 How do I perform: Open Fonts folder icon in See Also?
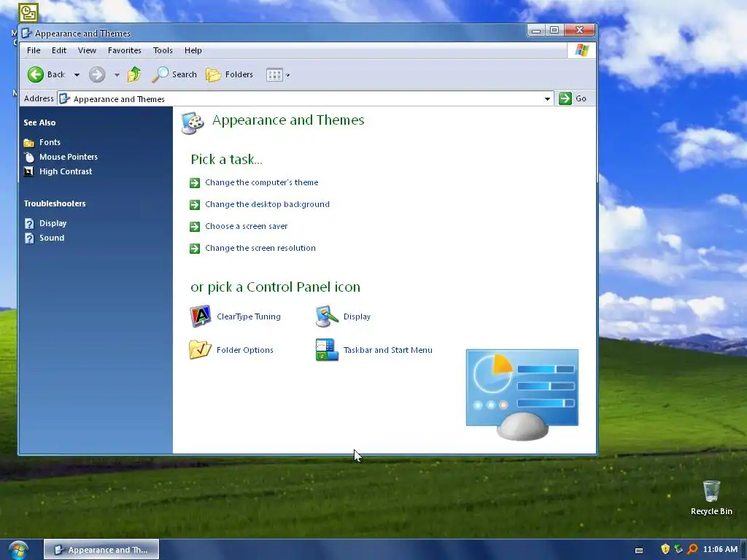pos(29,142)
